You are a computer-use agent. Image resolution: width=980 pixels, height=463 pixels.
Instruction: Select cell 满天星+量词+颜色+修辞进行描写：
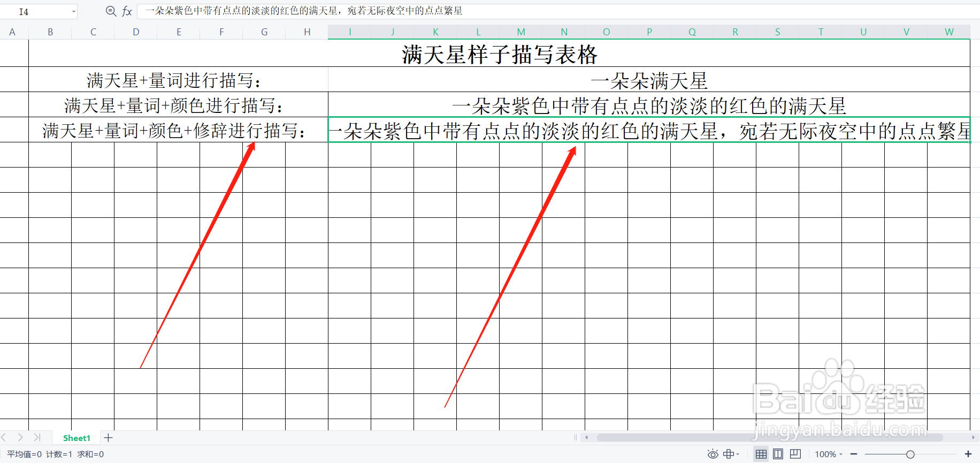(x=178, y=130)
